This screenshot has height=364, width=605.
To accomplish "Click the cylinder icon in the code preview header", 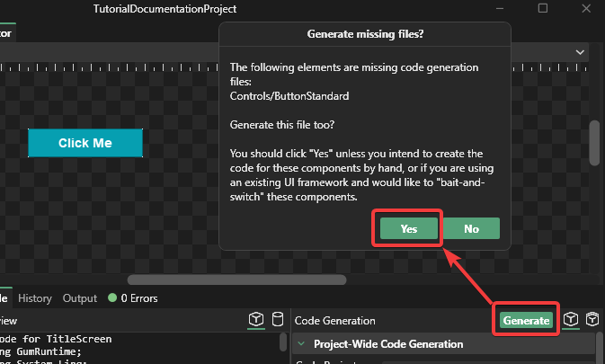I will 279,320.
